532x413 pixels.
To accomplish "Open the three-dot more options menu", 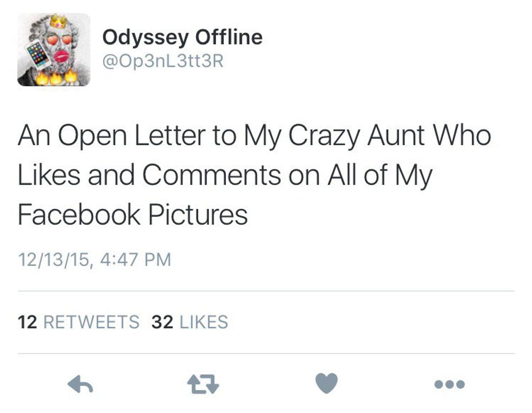I will pyautogui.click(x=449, y=385).
